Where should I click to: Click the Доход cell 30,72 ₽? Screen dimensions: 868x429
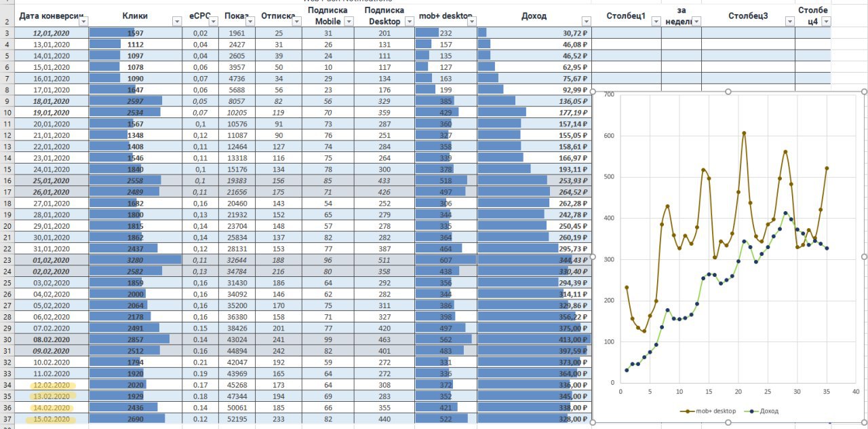coord(534,33)
